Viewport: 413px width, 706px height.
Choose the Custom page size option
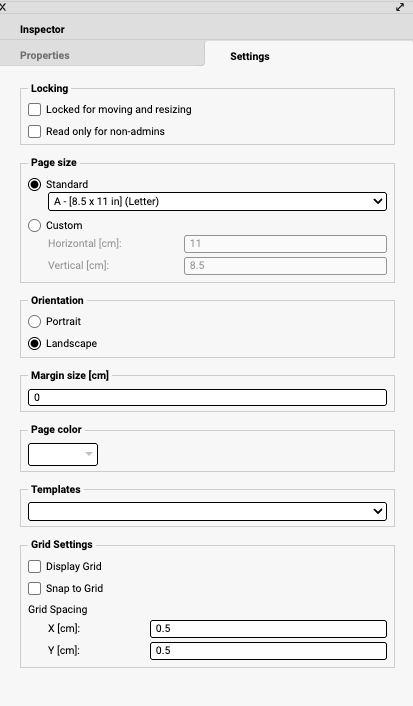(35, 226)
